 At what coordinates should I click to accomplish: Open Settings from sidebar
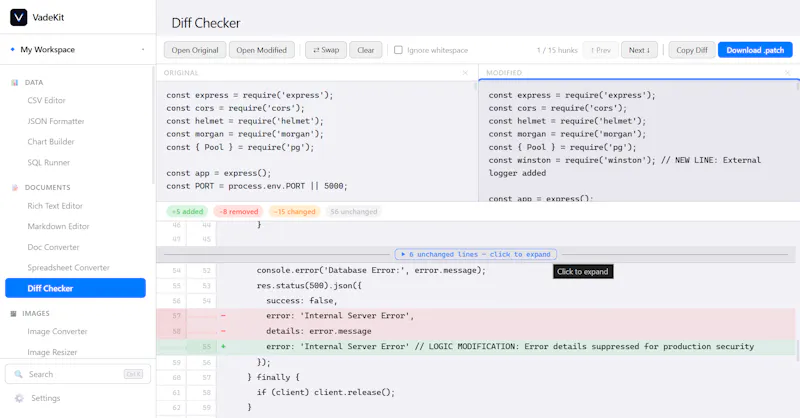click(x=45, y=398)
